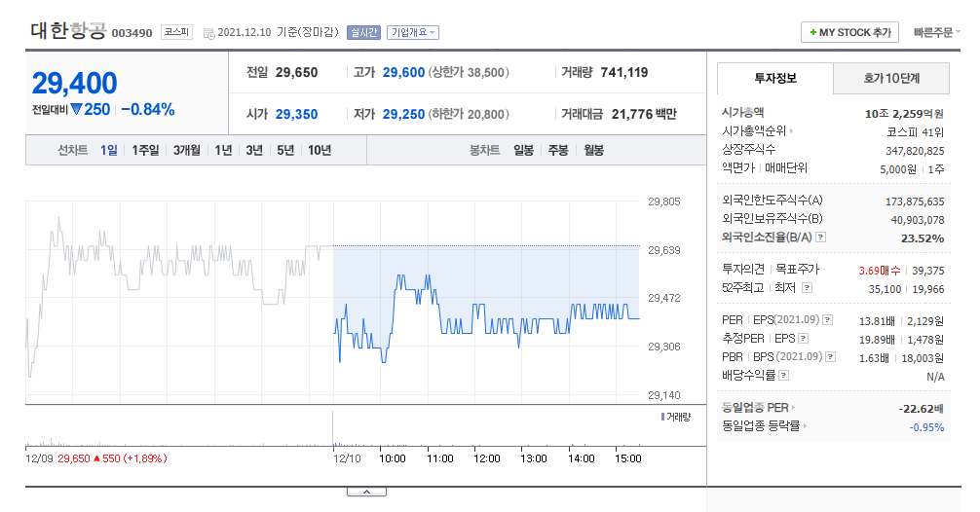
Task: Click the 액면가 value 5,000원
Action: 898,169
